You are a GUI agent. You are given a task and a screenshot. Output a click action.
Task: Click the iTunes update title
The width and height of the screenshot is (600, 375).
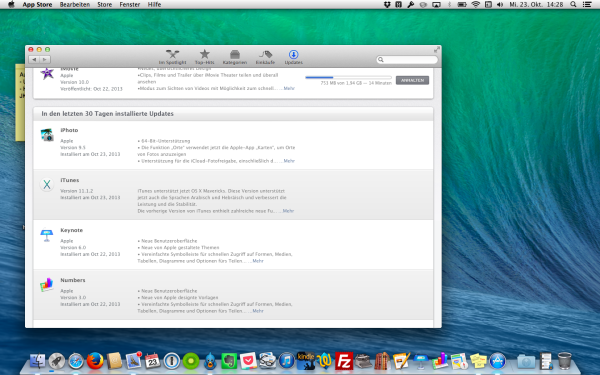point(70,180)
